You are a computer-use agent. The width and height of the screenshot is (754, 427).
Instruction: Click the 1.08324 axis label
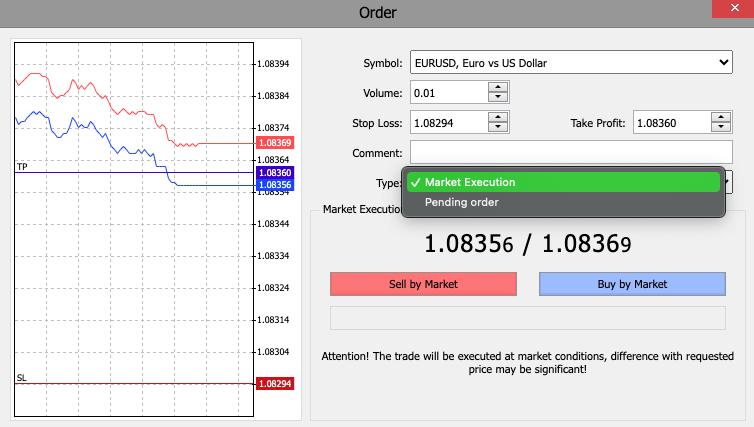coord(273,288)
